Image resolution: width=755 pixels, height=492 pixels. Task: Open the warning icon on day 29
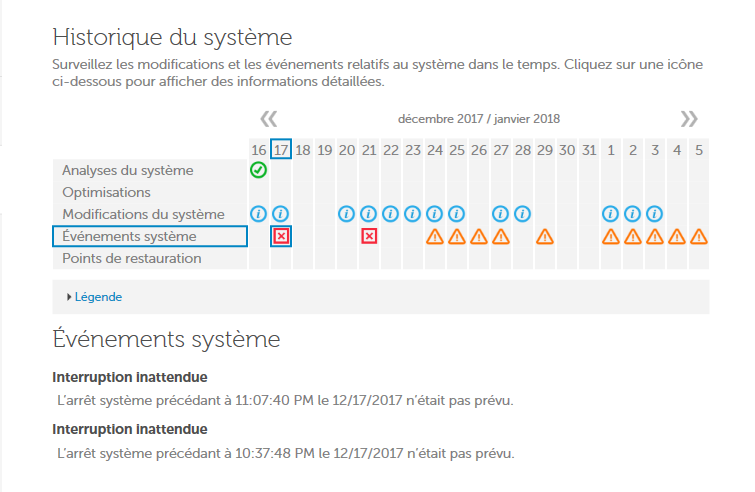coord(545,237)
